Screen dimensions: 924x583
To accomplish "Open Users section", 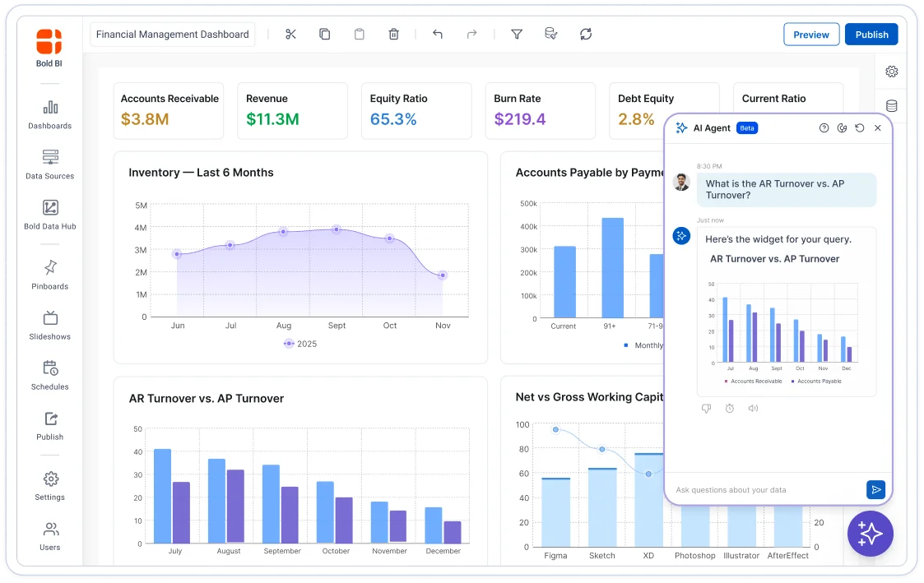I will [x=50, y=536].
